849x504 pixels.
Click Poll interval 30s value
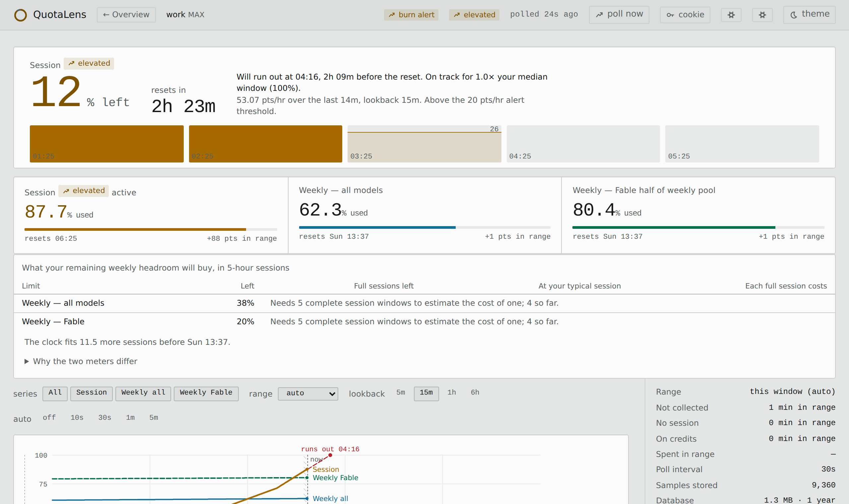pyautogui.click(x=828, y=470)
